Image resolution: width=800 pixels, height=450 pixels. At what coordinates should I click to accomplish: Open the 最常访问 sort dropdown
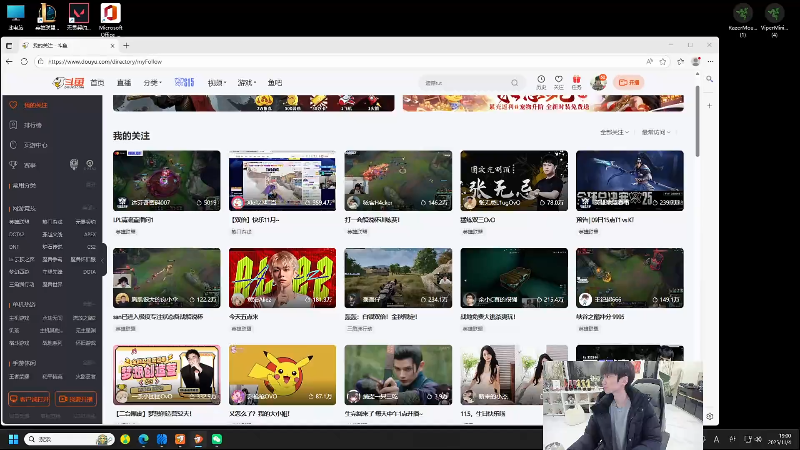coord(656,132)
